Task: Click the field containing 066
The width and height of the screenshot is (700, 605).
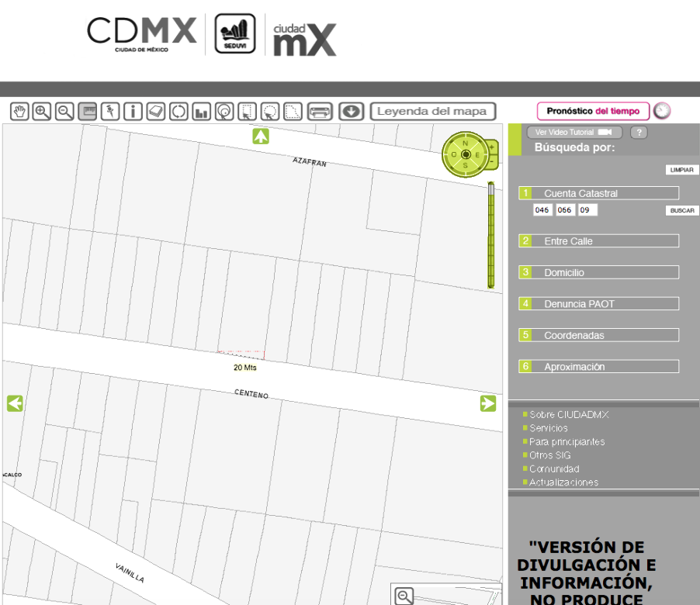Action: 565,209
